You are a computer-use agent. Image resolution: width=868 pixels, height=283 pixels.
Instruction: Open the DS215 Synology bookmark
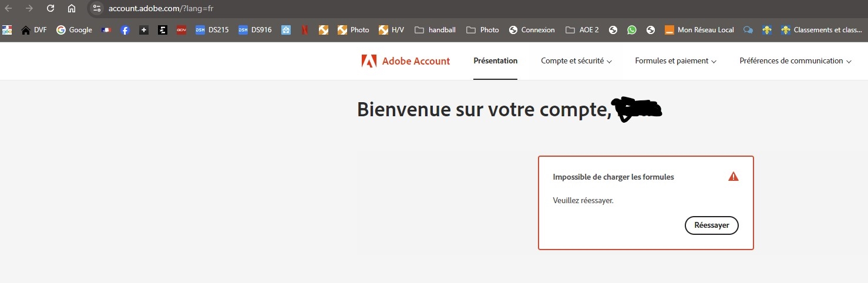(212, 30)
